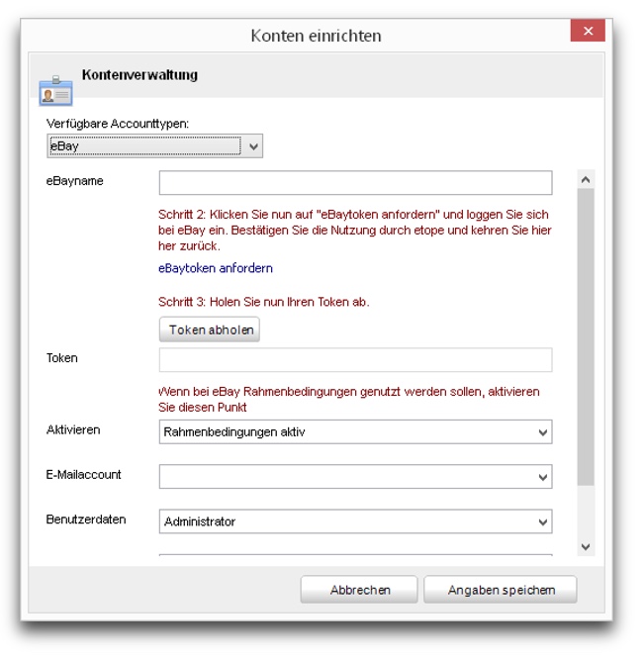Click the Wenn bei eBay Rahmenbedingungen hint text
644x660 pixels.
pyautogui.click(x=349, y=400)
